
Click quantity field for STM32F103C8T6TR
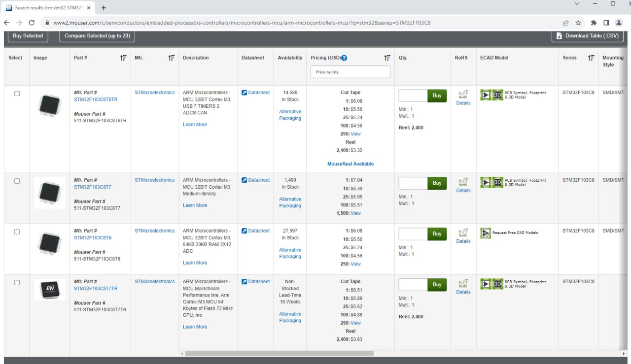pos(413,96)
